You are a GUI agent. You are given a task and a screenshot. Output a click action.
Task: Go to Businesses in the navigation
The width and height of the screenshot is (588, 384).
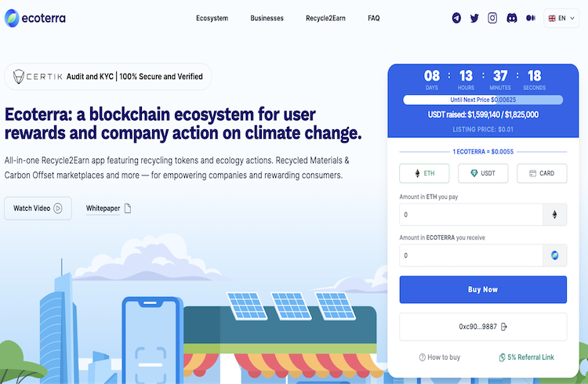(x=267, y=18)
